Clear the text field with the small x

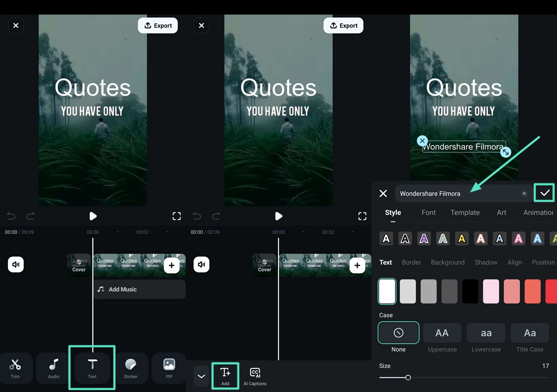click(524, 194)
